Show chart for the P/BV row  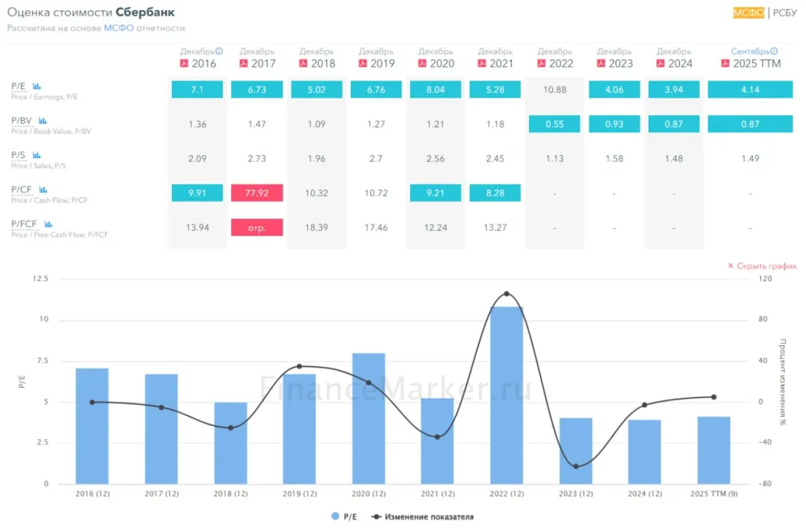pyautogui.click(x=43, y=121)
